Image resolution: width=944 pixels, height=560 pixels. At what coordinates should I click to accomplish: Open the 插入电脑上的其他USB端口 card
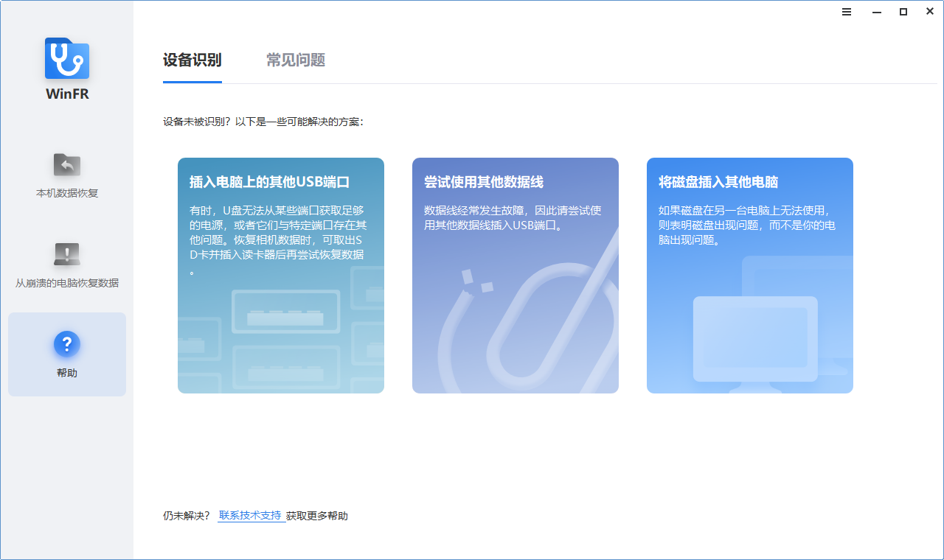coord(280,275)
